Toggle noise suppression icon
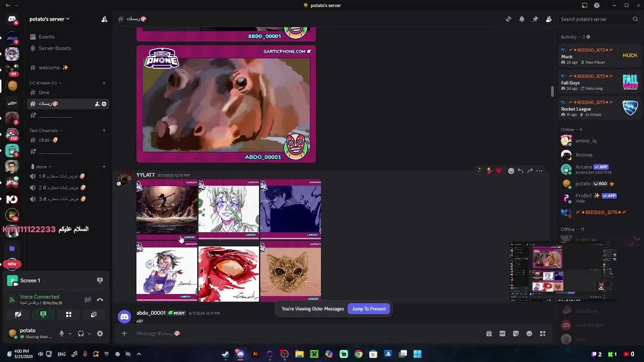Screen dimensions: 644x362 pos(88,300)
